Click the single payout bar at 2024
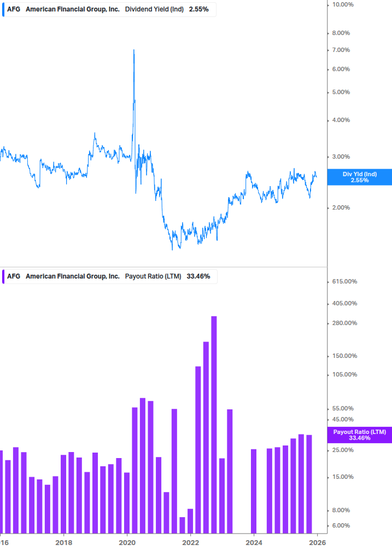Viewport: 392px width, 550px height. tap(254, 491)
